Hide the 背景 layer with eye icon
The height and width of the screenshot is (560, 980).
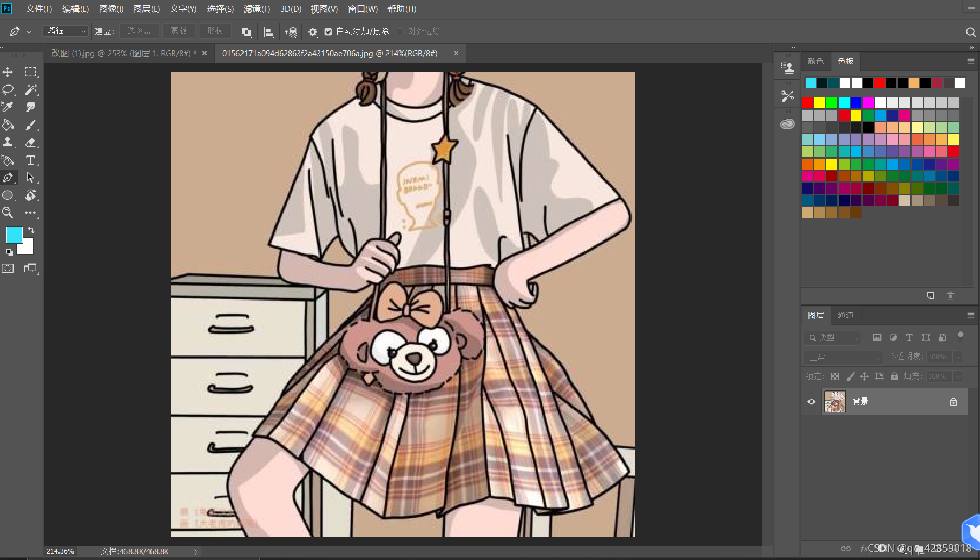pyautogui.click(x=811, y=402)
